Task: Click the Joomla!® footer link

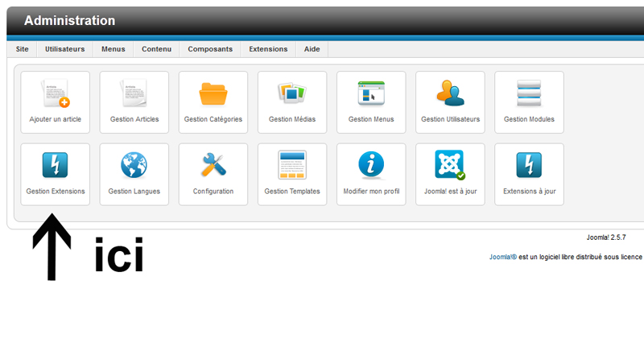Action: tap(503, 258)
